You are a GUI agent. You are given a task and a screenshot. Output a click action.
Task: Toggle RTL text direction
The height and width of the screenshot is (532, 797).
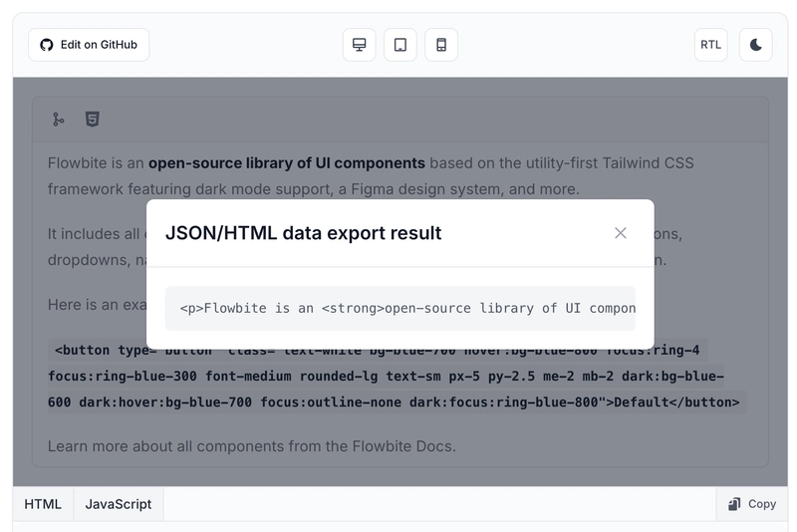[x=710, y=45]
